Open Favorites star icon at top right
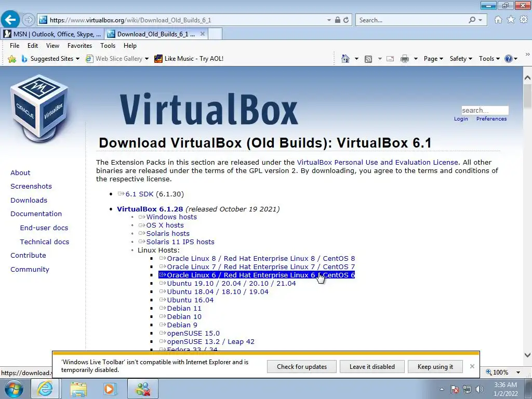 pyautogui.click(x=511, y=20)
